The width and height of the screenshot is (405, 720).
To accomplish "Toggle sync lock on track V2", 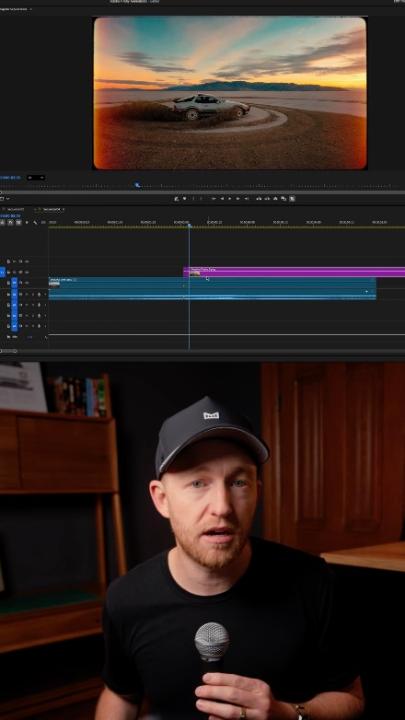I will (x=20, y=272).
